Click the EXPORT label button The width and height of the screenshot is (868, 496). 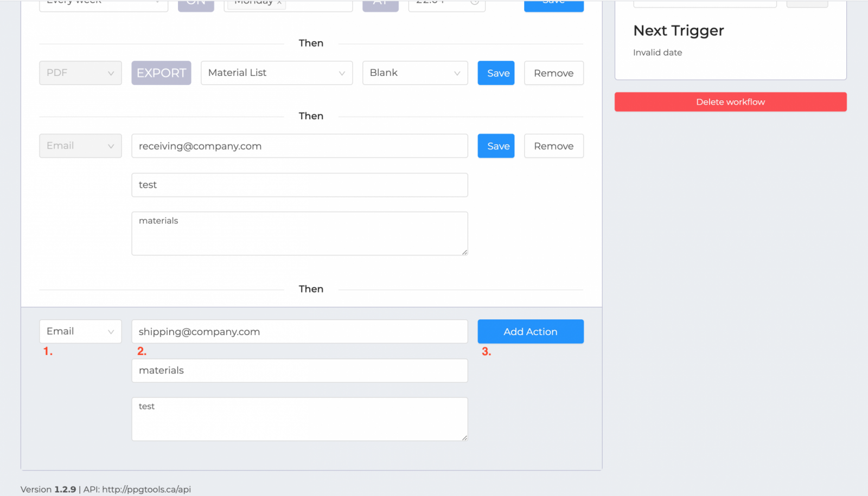click(x=161, y=73)
